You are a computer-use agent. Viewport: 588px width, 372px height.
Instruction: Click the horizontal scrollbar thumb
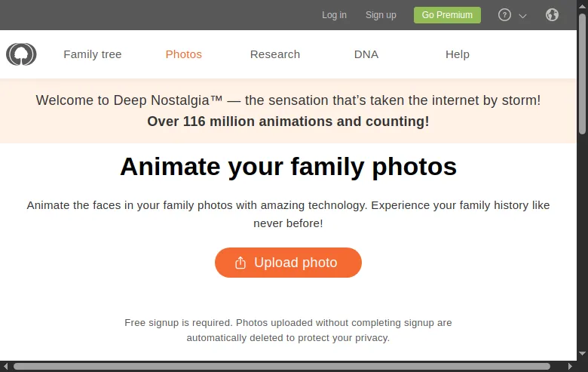282,367
